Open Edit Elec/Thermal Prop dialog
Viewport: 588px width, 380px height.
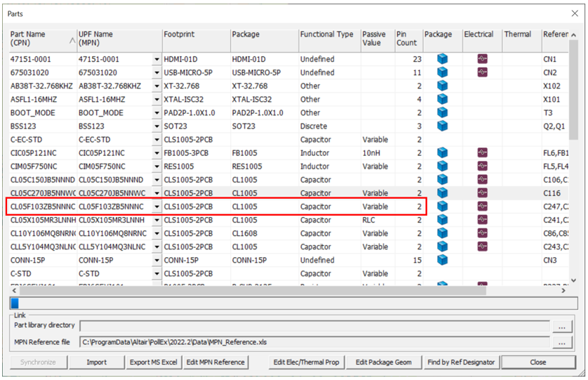coord(307,362)
